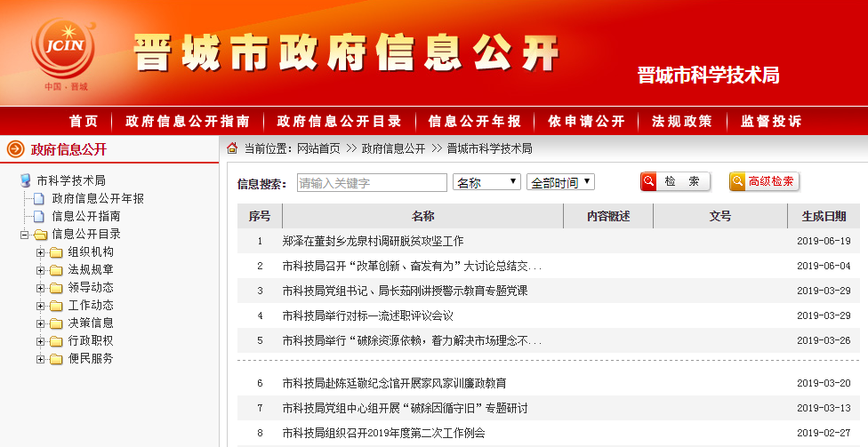Click the computer icon next to 市科学技术局

[x=26, y=180]
